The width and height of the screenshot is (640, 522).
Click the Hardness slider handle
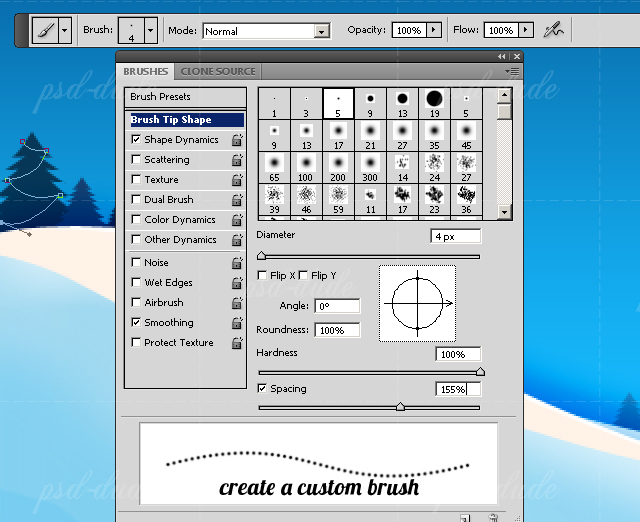480,371
